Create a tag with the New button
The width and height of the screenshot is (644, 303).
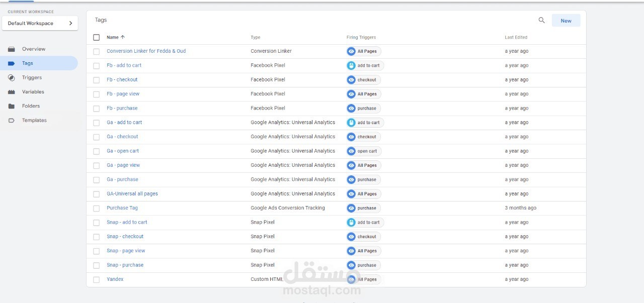click(x=566, y=21)
